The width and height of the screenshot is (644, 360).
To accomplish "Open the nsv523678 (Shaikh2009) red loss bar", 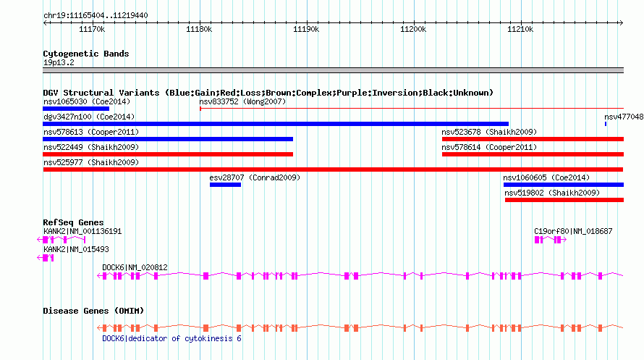I will point(533,139).
